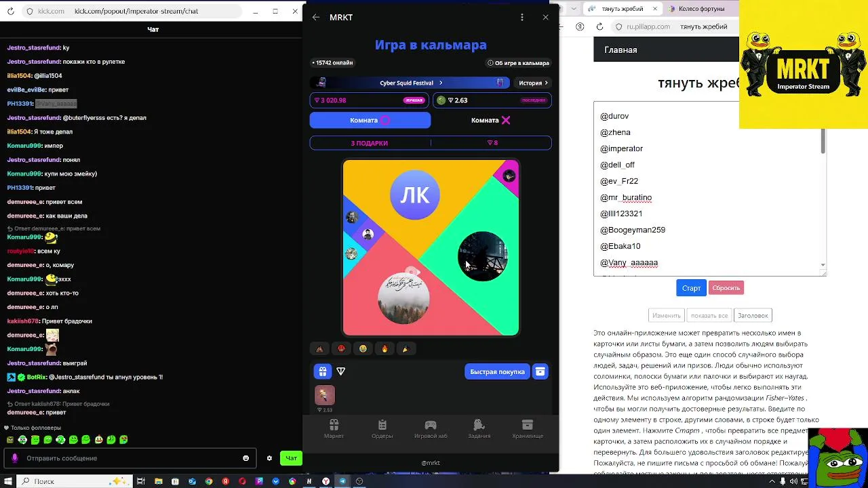Open browser tab list dropdown arrow
The width and height of the screenshot is (868, 488).
coord(574,9)
